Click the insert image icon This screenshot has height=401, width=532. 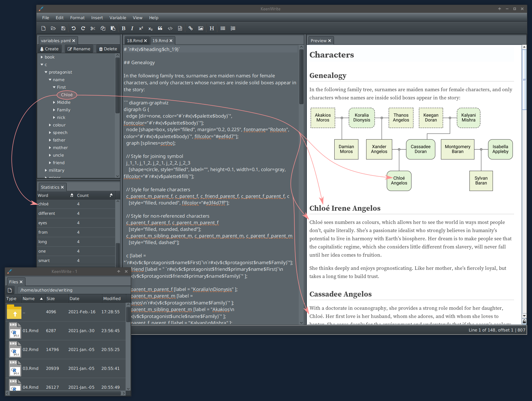click(x=201, y=28)
